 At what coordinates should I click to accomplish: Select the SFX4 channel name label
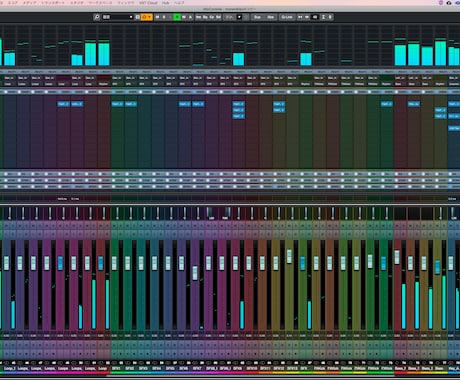coord(157,368)
